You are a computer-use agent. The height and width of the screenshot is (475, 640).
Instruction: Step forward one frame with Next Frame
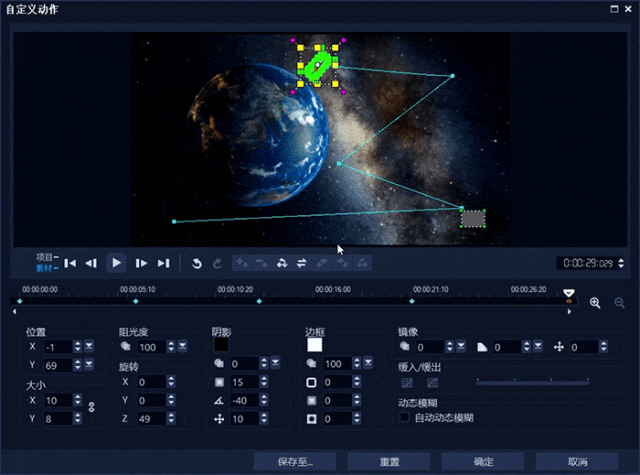[141, 263]
